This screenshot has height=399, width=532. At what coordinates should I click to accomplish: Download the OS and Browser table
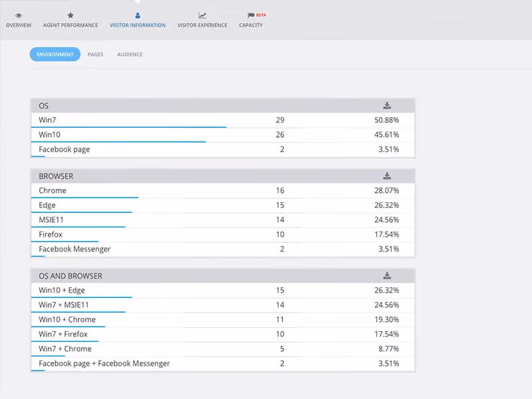pos(387,276)
